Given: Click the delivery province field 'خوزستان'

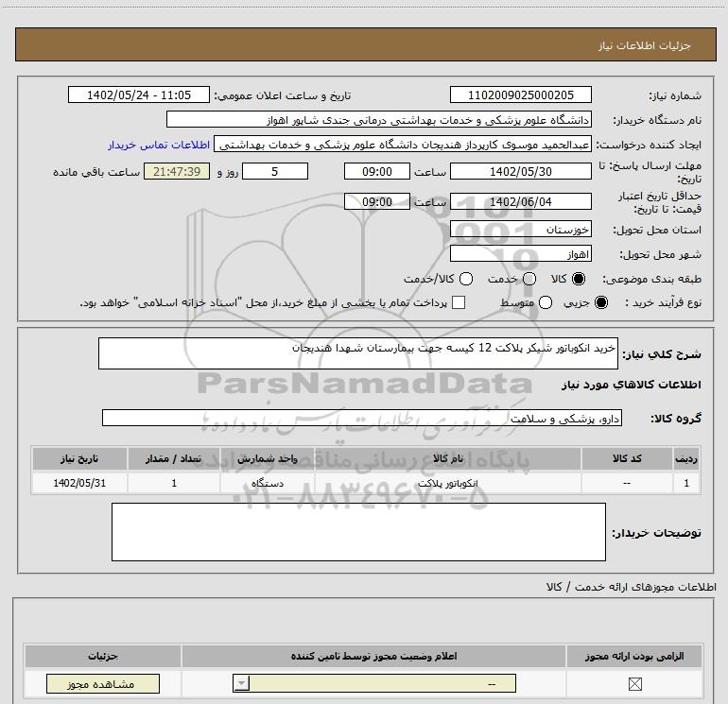Looking at the screenshot, I should point(520,230).
